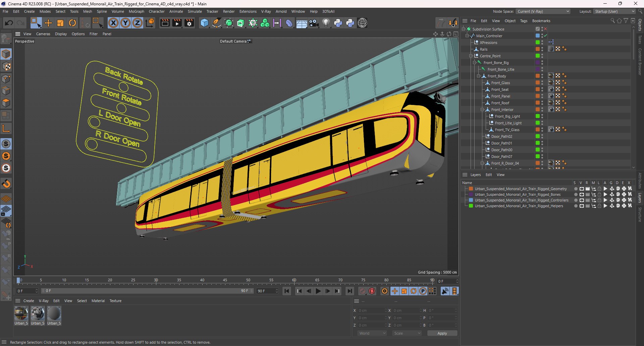Click the Undo arrow icon
The image size is (644, 346).
[x=9, y=23]
